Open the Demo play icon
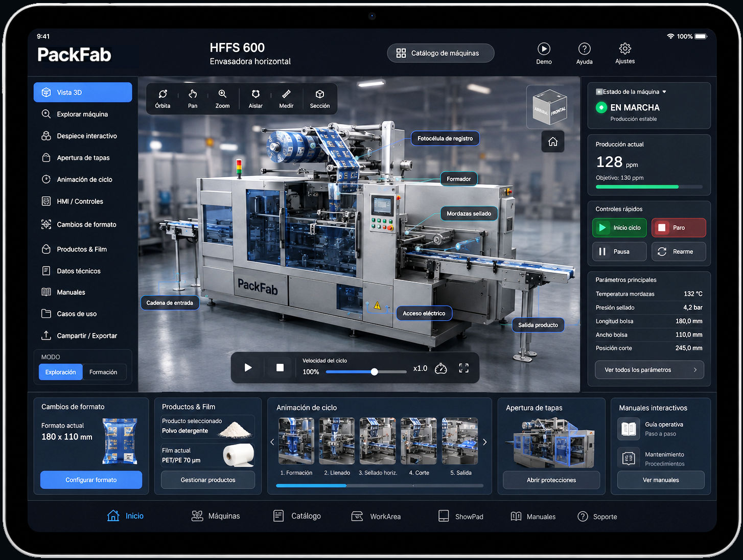743x560 pixels. coord(544,54)
